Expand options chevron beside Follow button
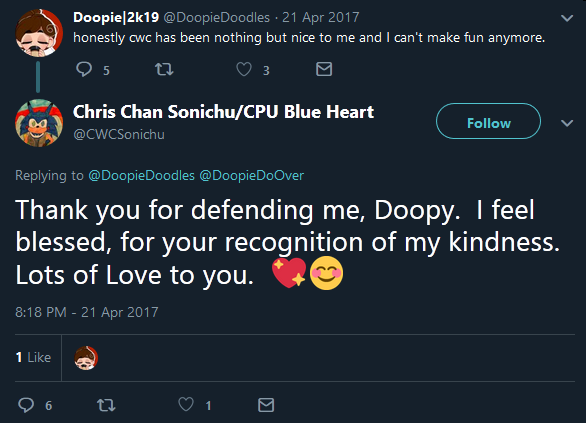 pyautogui.click(x=567, y=123)
